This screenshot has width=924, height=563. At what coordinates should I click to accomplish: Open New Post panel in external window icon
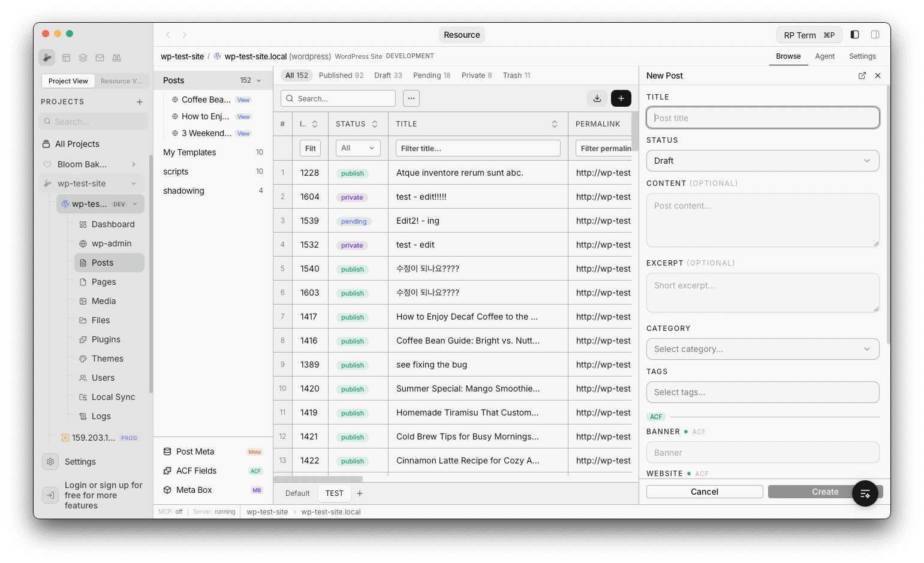click(862, 76)
